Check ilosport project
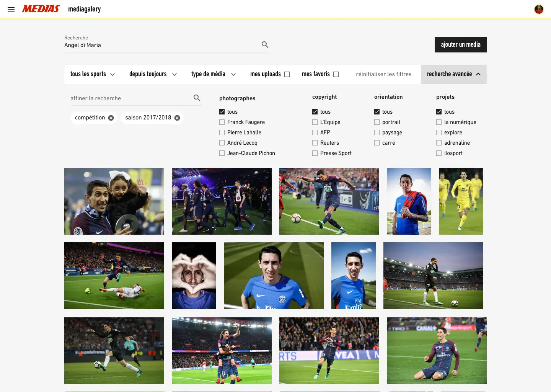Image resolution: width=551 pixels, height=392 pixels. (x=439, y=153)
